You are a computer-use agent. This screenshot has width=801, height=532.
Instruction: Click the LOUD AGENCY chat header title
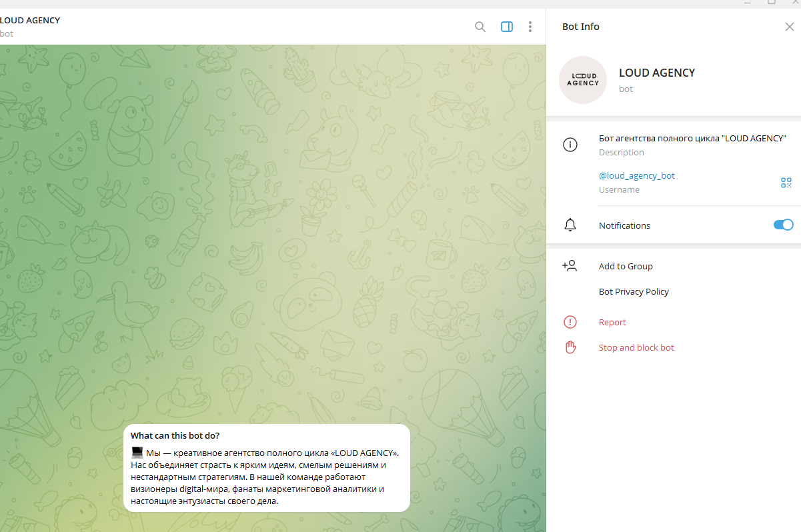coord(30,20)
